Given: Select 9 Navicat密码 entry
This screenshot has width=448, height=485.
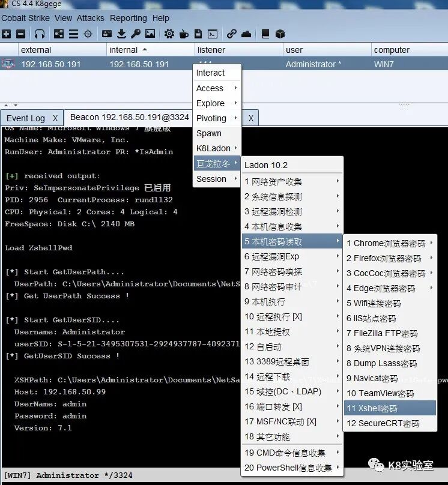Looking at the screenshot, I should pos(390,378).
